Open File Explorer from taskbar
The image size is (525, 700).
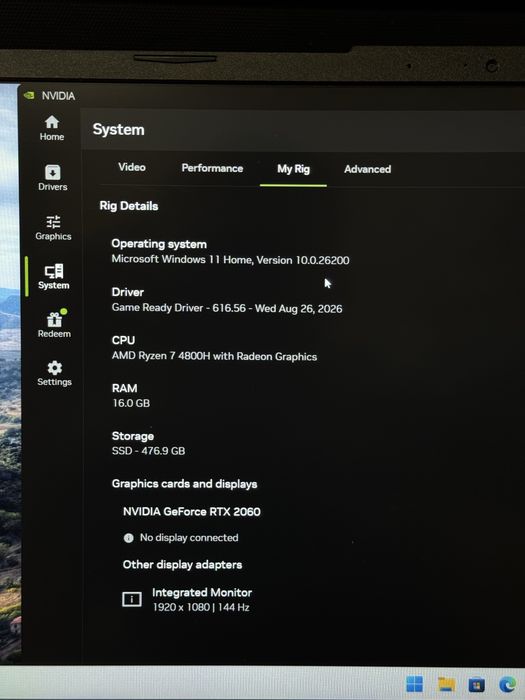tap(446, 684)
